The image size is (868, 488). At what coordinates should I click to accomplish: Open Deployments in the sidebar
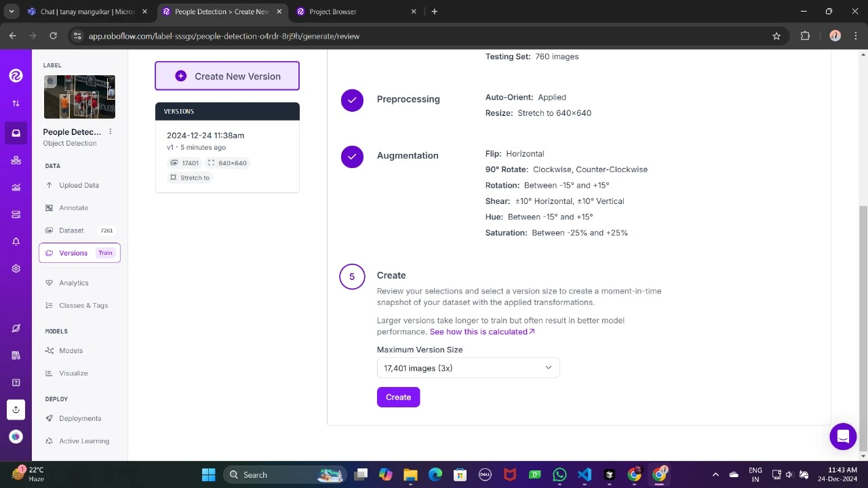(x=80, y=418)
